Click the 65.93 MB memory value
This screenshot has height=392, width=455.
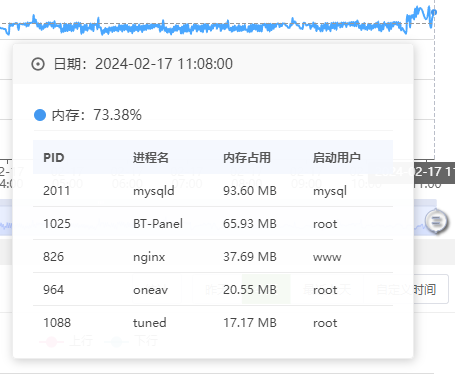pyautogui.click(x=250, y=223)
